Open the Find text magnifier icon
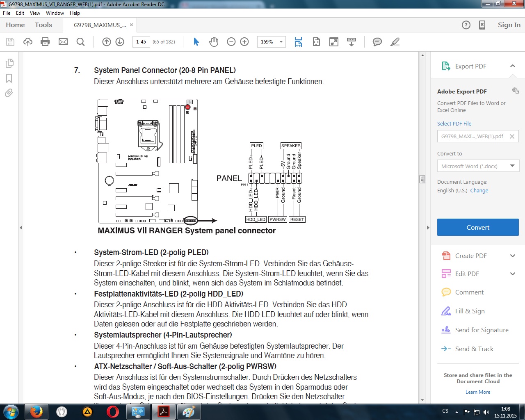 pos(81,42)
